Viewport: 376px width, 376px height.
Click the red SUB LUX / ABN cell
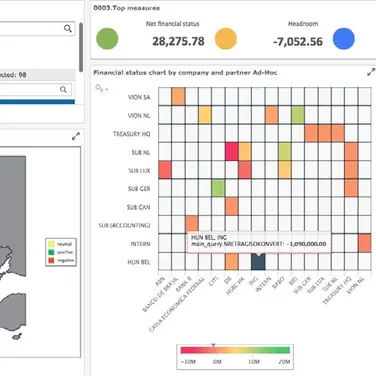click(x=165, y=170)
